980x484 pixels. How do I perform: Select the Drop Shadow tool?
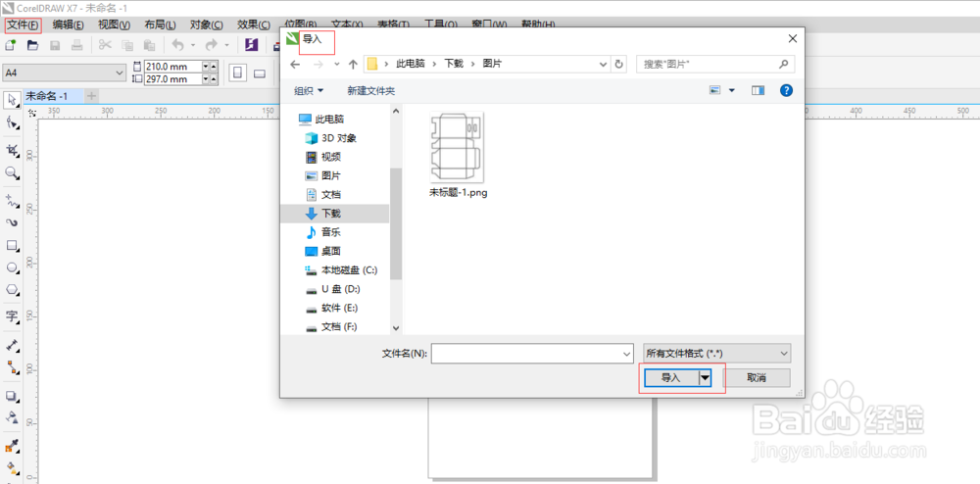[11, 396]
